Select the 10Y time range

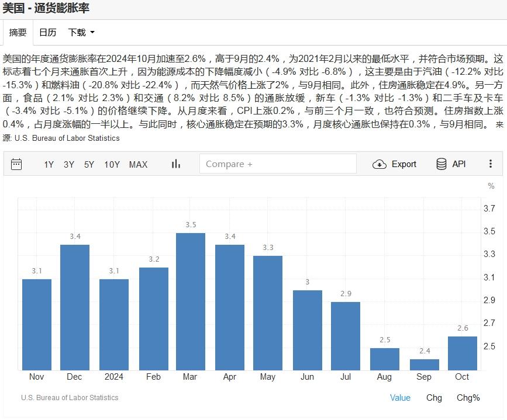point(112,165)
